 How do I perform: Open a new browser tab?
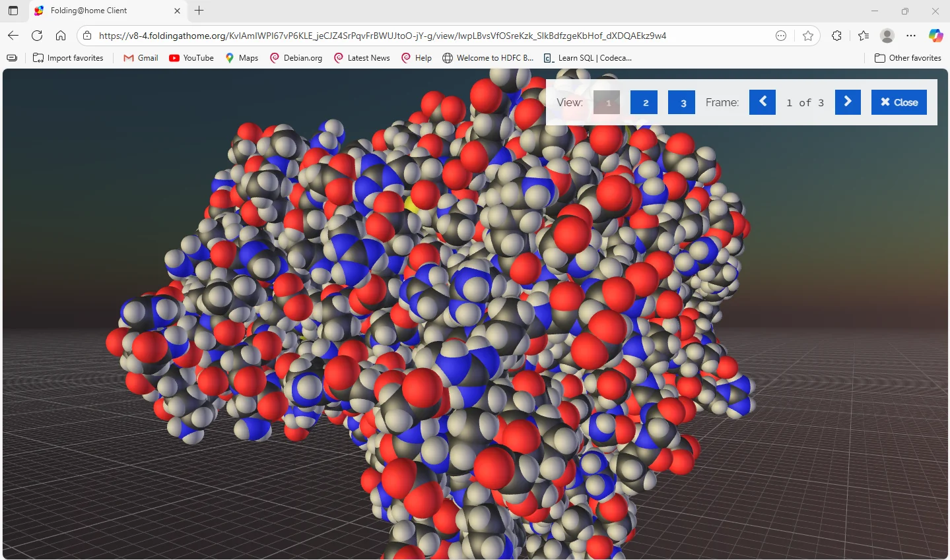(199, 11)
